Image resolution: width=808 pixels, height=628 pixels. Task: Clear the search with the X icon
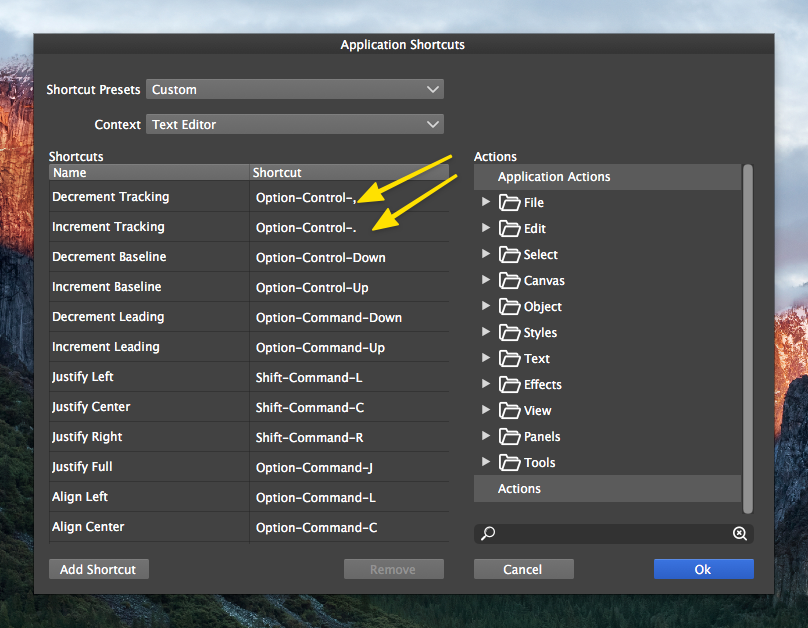click(x=739, y=534)
